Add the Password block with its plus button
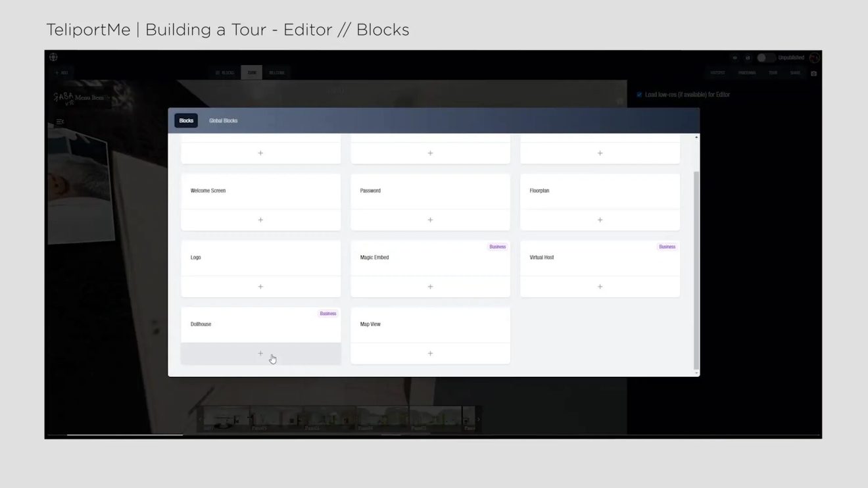 click(x=430, y=220)
